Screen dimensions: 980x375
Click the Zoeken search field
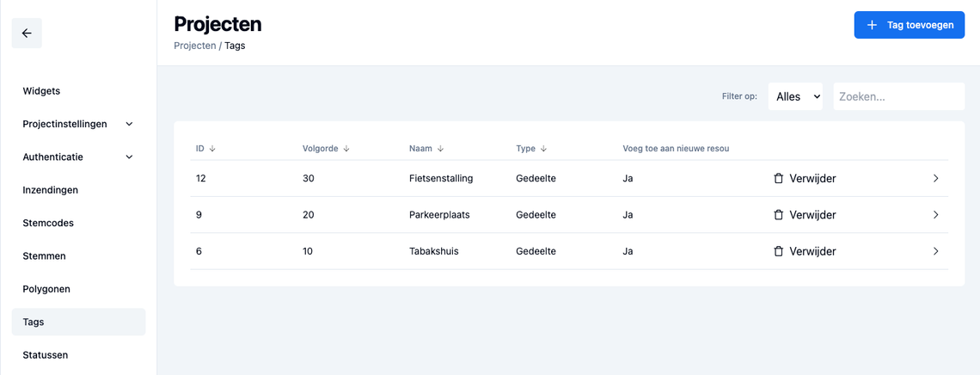click(898, 96)
